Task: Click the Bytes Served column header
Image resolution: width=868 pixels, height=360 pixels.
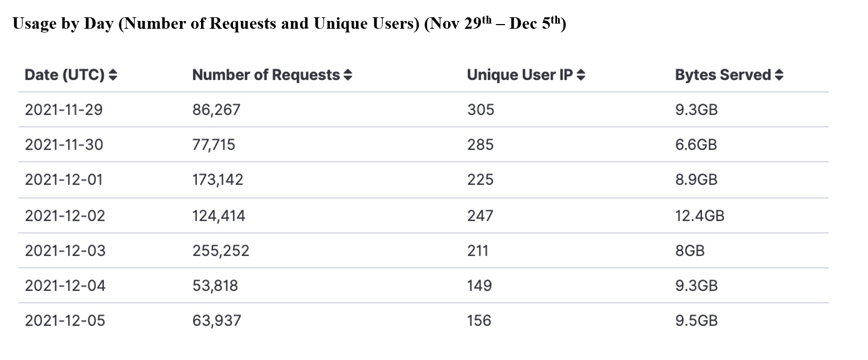Action: tap(723, 75)
